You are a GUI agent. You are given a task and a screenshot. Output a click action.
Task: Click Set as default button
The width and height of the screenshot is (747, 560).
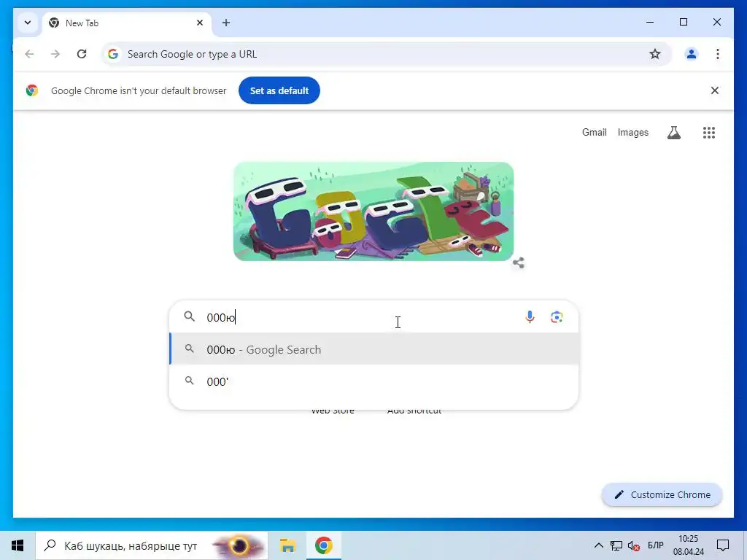(279, 90)
